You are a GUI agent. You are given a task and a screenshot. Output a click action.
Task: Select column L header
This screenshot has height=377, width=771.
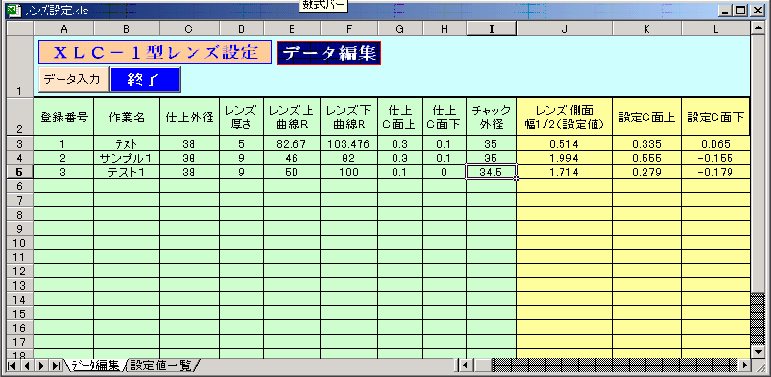click(715, 29)
